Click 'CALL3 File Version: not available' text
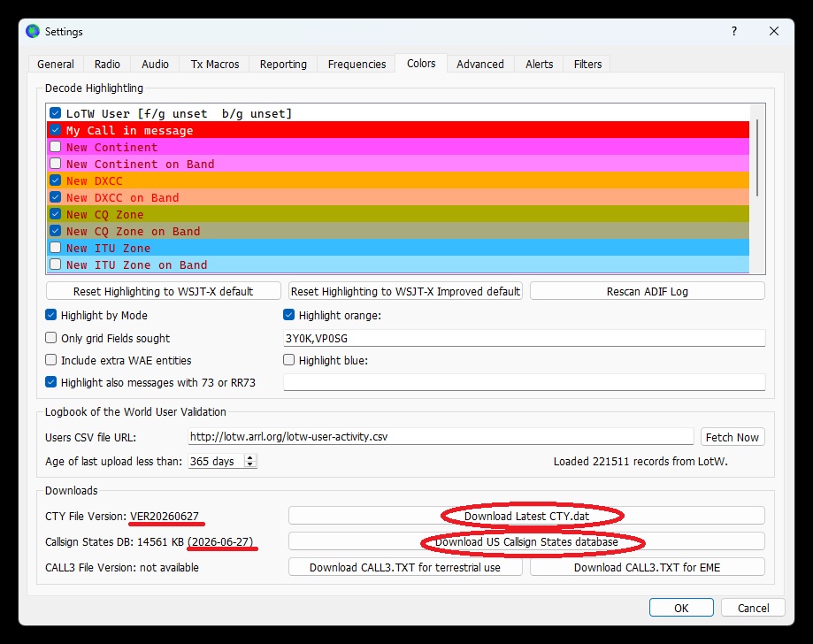Viewport: 813px width, 644px height. click(x=122, y=567)
